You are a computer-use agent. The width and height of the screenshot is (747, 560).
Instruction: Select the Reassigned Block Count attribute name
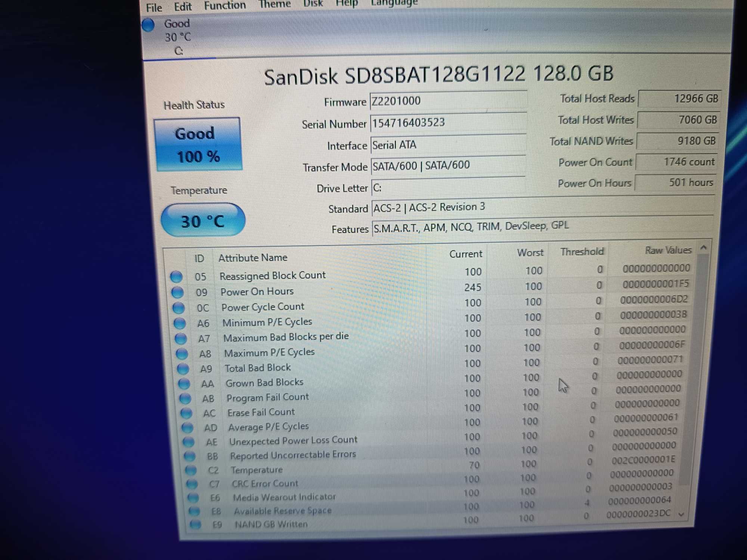click(273, 276)
